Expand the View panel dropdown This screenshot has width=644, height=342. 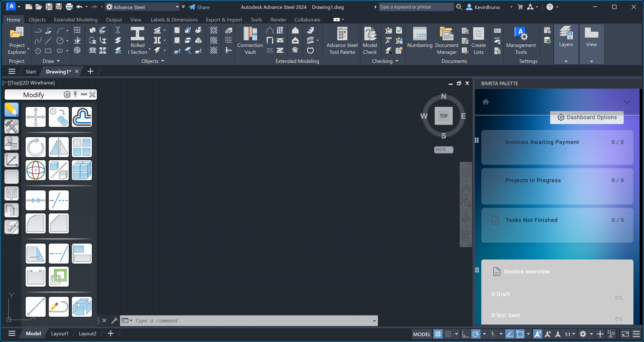click(x=591, y=61)
